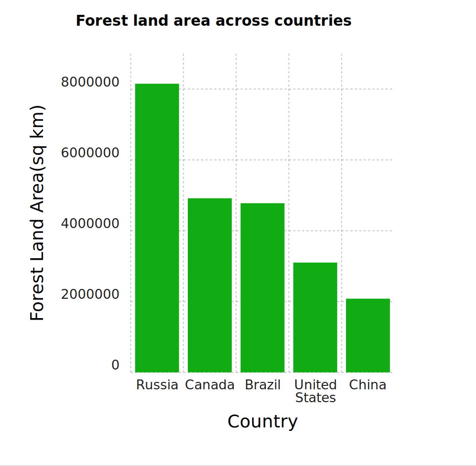
Task: Select the United States bar
Action: pos(315,317)
